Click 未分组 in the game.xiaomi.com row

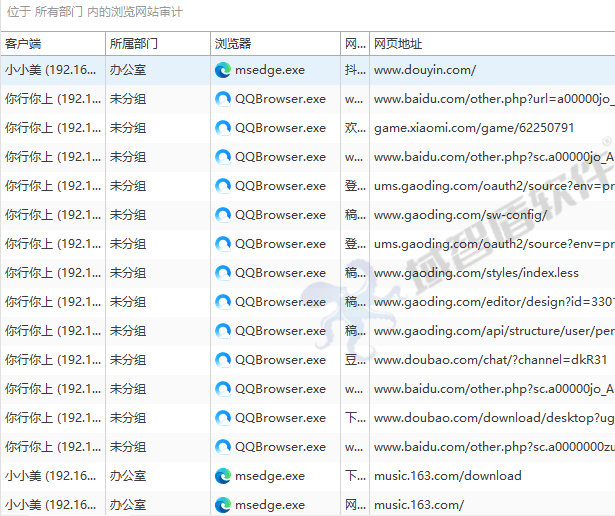click(128, 128)
